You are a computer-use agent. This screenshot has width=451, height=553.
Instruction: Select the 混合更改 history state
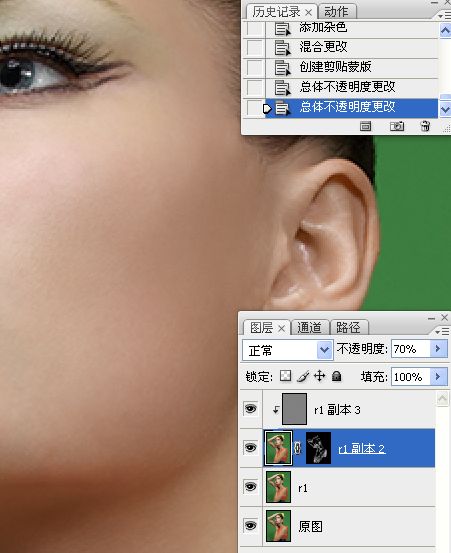(x=351, y=48)
